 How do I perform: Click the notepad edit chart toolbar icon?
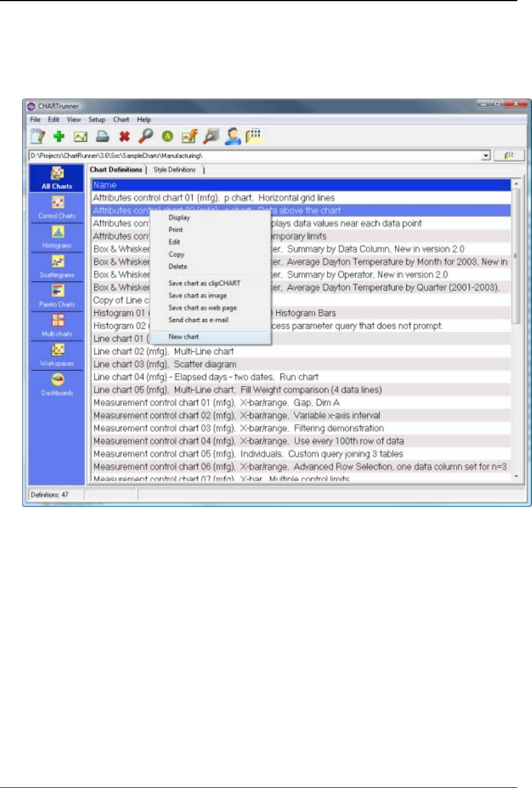(37, 136)
